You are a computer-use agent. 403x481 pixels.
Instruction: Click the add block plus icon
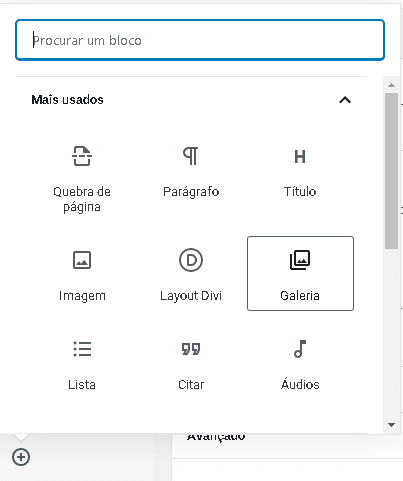tap(21, 457)
